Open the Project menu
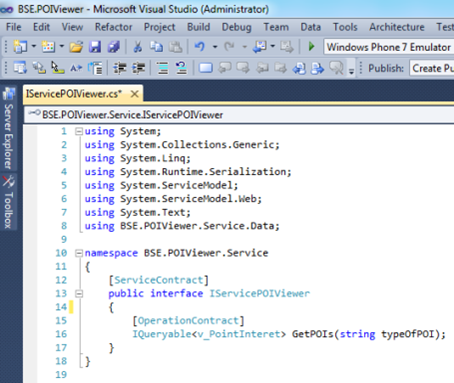The height and width of the screenshot is (383, 454). [159, 27]
